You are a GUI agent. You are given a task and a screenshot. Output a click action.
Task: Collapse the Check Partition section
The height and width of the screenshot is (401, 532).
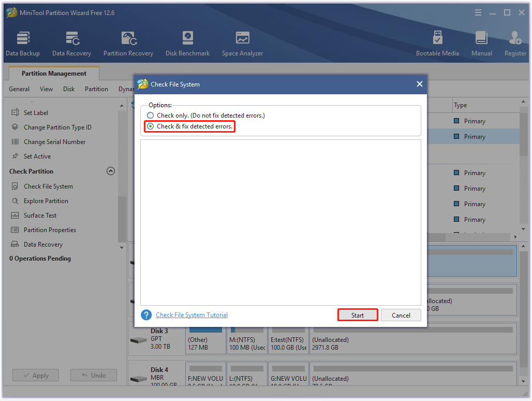111,171
